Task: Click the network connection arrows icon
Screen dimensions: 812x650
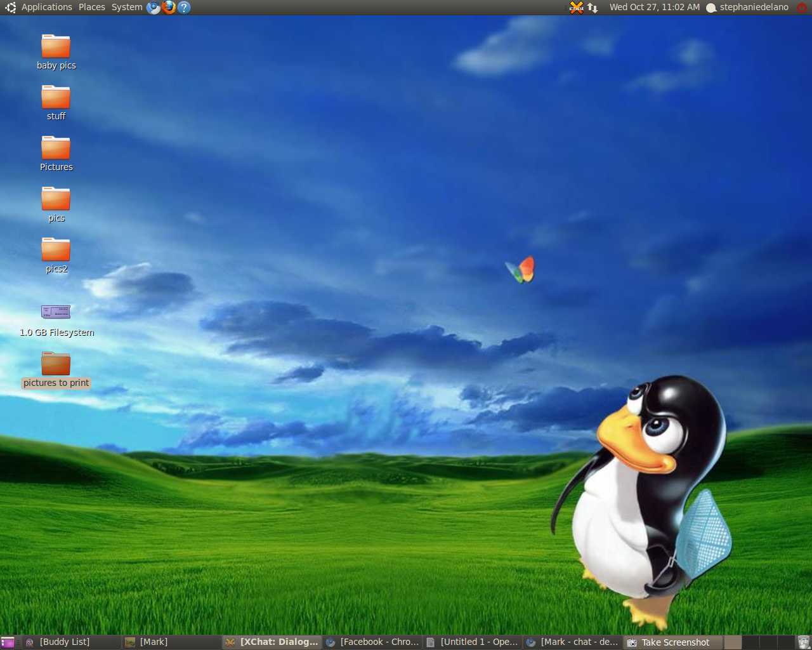Action: (593, 8)
